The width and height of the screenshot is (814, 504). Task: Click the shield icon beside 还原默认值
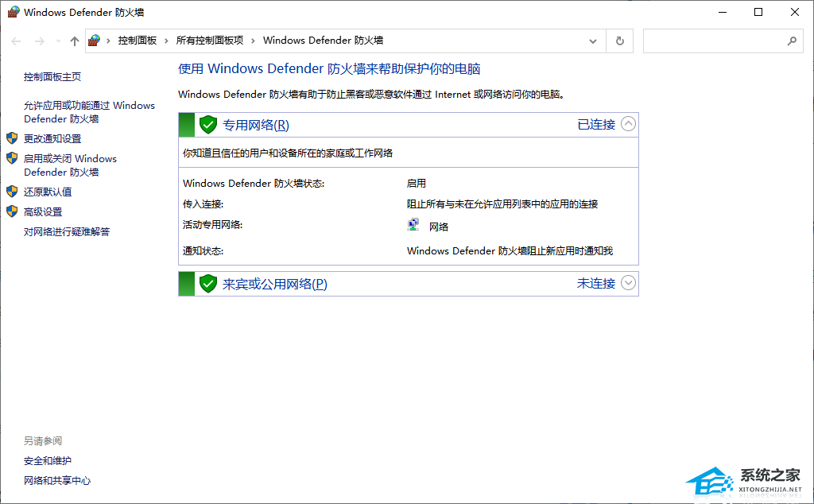tap(12, 192)
